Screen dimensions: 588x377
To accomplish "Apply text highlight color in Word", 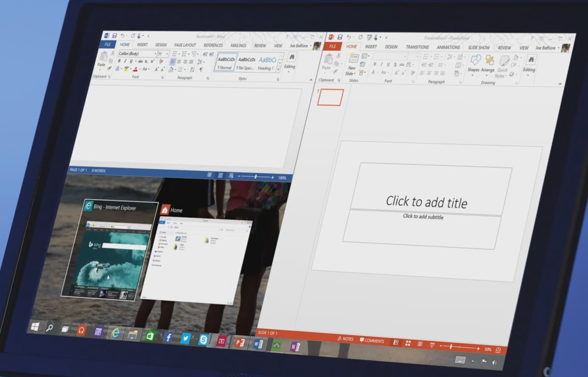I will (x=126, y=69).
